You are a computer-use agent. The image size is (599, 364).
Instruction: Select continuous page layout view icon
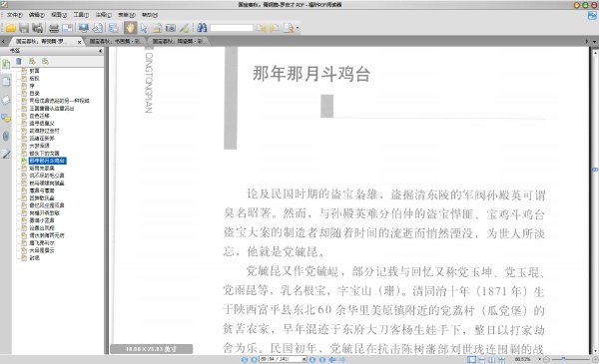[482, 359]
